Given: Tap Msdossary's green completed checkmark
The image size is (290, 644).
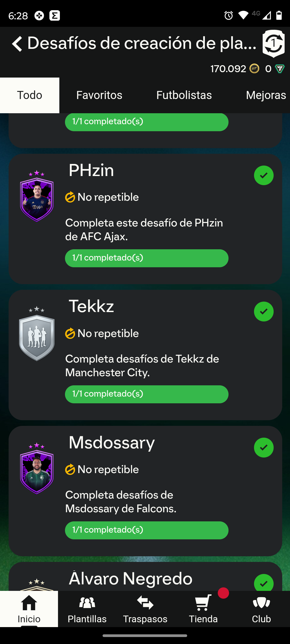Looking at the screenshot, I should point(264,448).
